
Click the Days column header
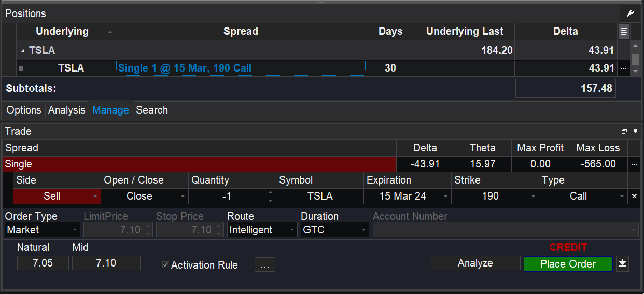click(x=390, y=32)
